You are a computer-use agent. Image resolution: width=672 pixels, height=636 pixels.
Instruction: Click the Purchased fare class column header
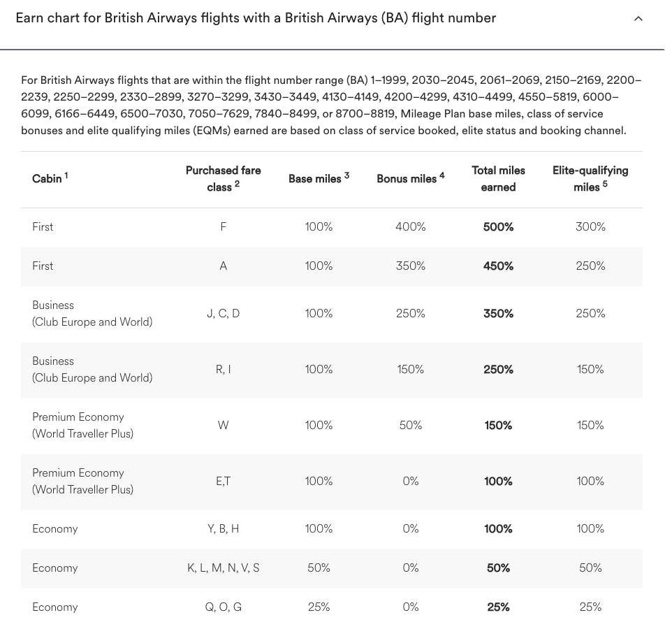click(x=223, y=178)
